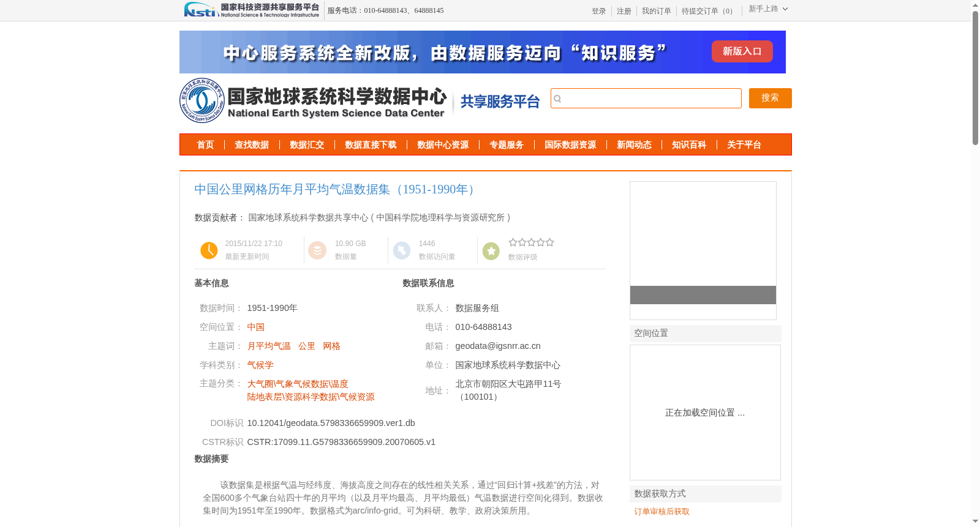The image size is (980, 527).
Task: Focus the search input field
Action: tap(646, 98)
